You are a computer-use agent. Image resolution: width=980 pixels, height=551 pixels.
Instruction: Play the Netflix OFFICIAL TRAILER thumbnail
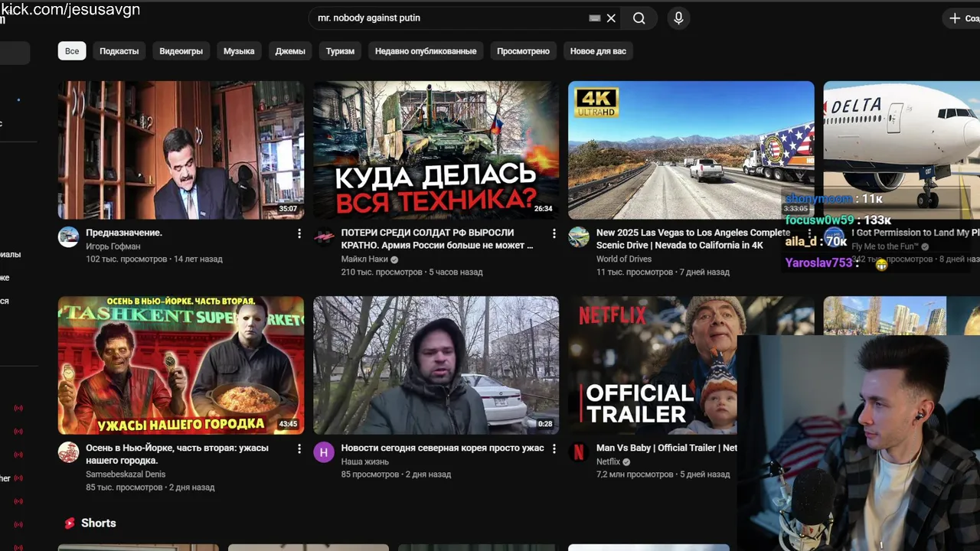[x=652, y=366]
